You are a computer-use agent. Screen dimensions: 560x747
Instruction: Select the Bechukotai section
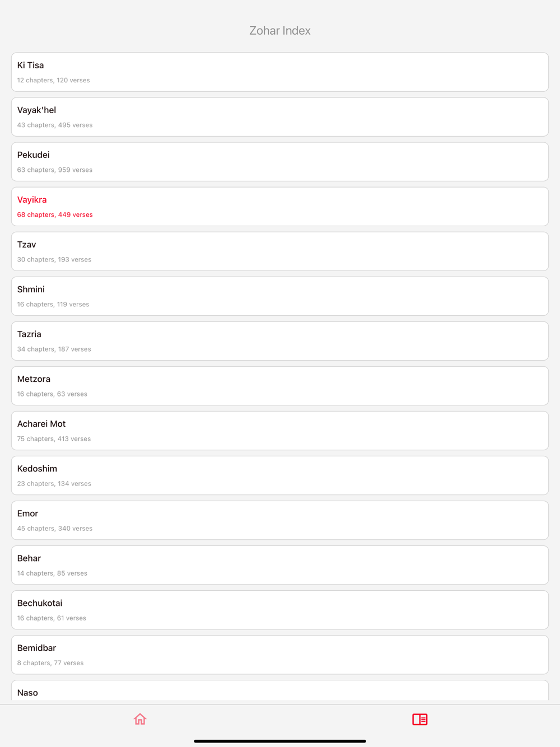pyautogui.click(x=280, y=610)
